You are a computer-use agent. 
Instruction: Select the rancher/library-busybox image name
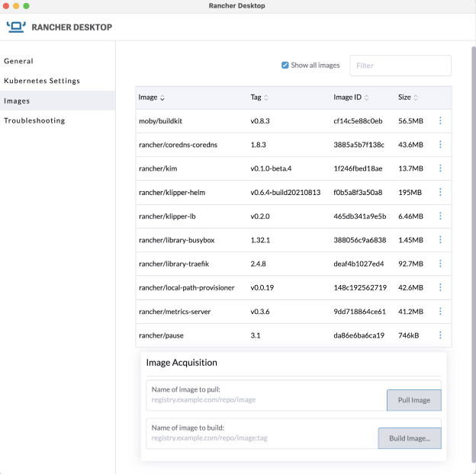[176, 240]
